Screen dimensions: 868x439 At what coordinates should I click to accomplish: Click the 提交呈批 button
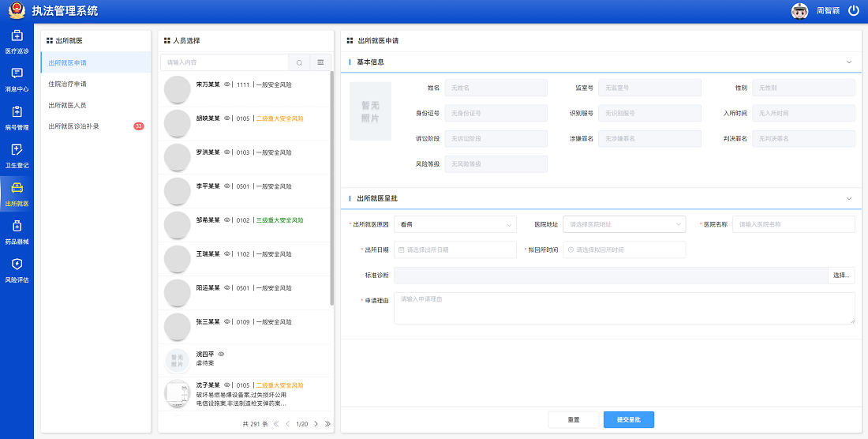pyautogui.click(x=628, y=420)
